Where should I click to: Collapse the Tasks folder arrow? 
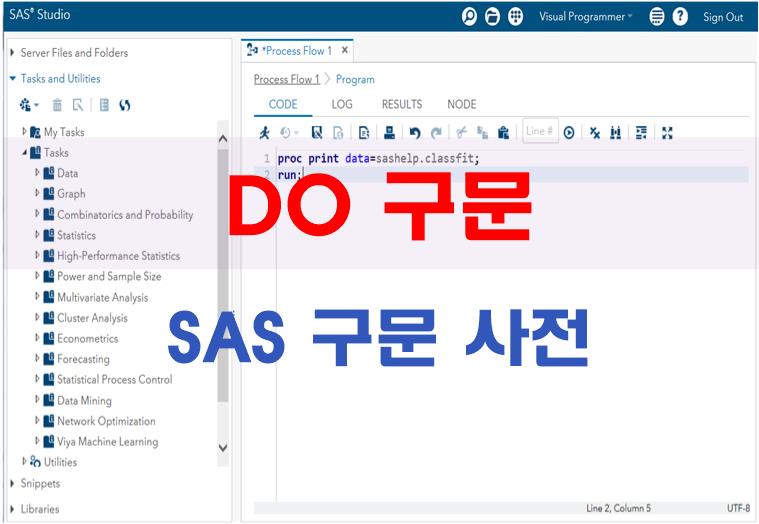(24, 152)
